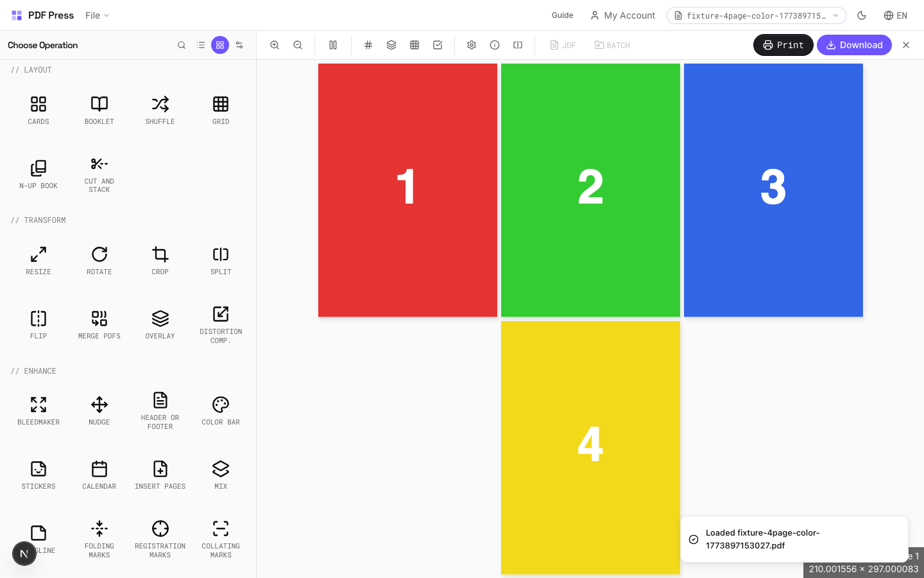The height and width of the screenshot is (578, 924).
Task: Open the File menu
Action: pyautogui.click(x=97, y=15)
